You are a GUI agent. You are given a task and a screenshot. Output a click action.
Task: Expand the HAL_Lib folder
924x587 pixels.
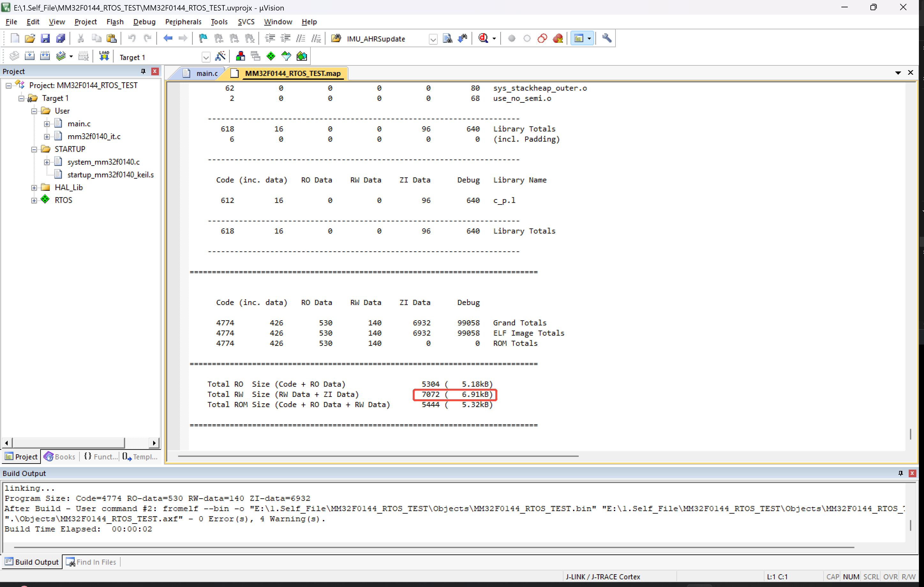coord(34,188)
